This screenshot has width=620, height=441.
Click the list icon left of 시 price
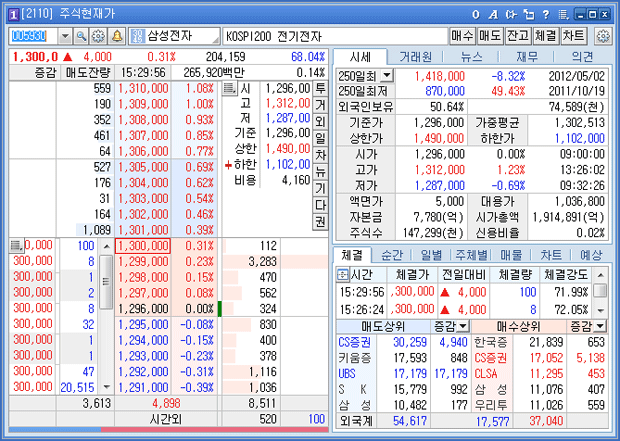229,89
